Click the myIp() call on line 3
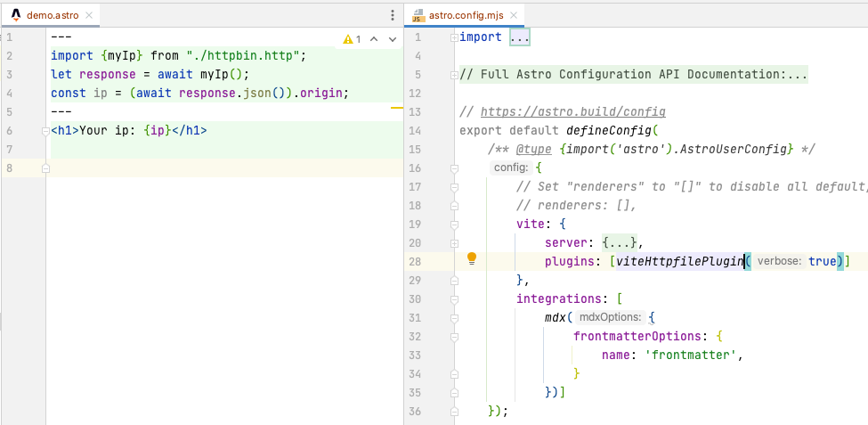The width and height of the screenshot is (868, 425). pos(222,74)
